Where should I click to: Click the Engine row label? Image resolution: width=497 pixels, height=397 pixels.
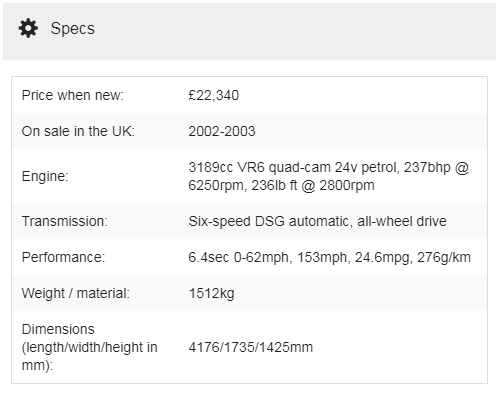tap(45, 176)
